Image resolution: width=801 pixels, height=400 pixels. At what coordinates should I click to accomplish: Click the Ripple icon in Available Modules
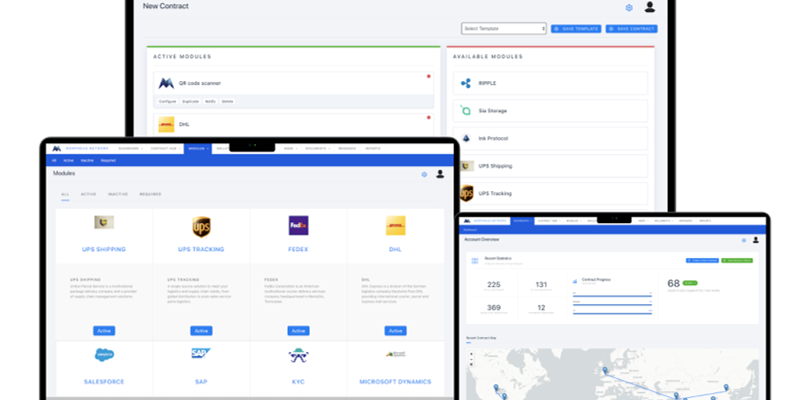click(466, 83)
